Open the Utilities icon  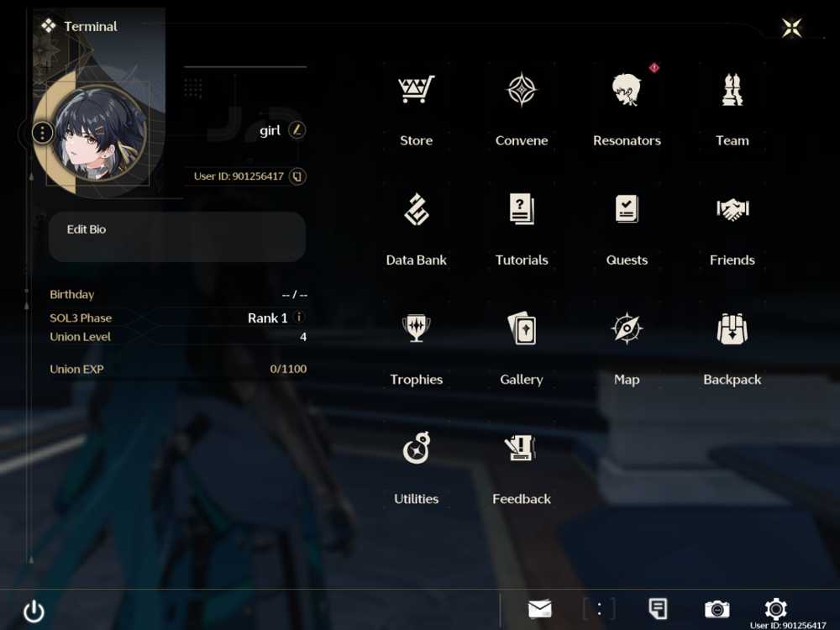[x=417, y=448]
